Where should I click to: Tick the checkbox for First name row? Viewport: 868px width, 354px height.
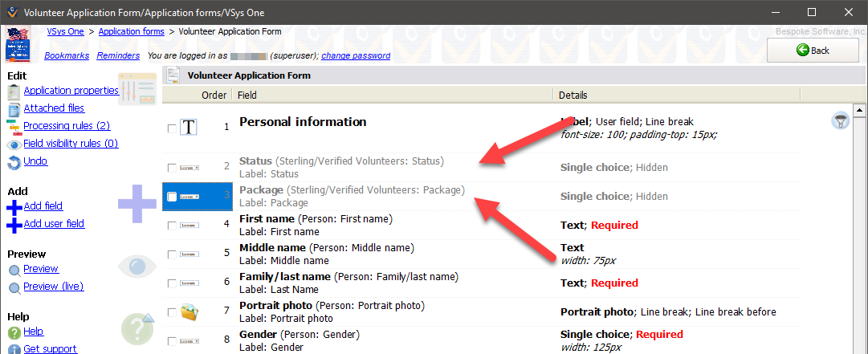[172, 226]
